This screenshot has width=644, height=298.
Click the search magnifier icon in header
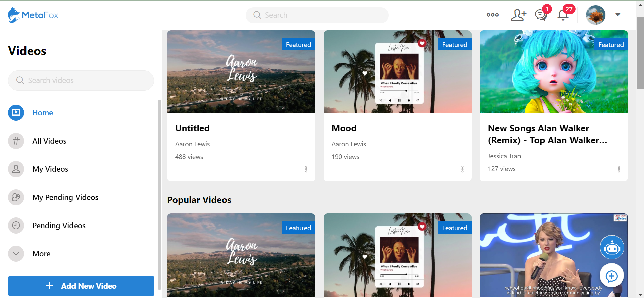click(257, 15)
